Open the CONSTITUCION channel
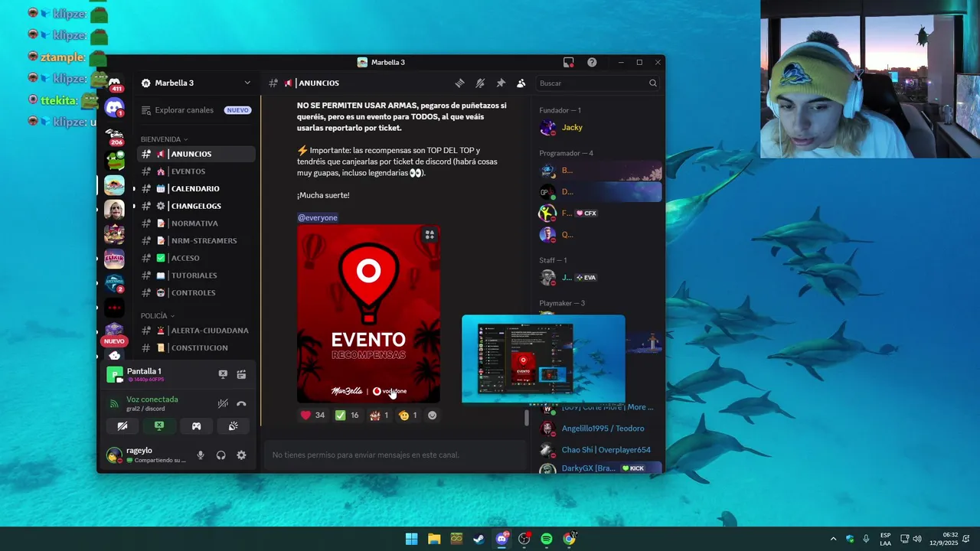Screen dimensions: 980x551 point(196,347)
